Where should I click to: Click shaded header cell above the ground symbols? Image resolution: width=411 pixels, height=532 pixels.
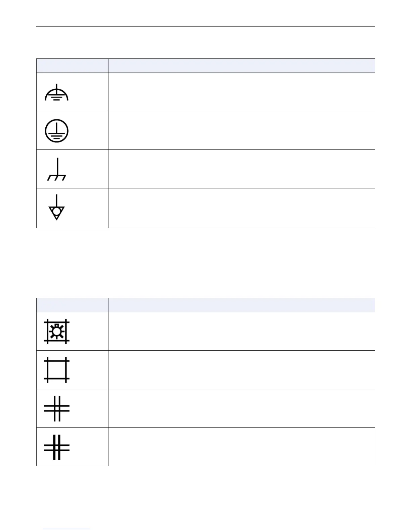(72, 66)
